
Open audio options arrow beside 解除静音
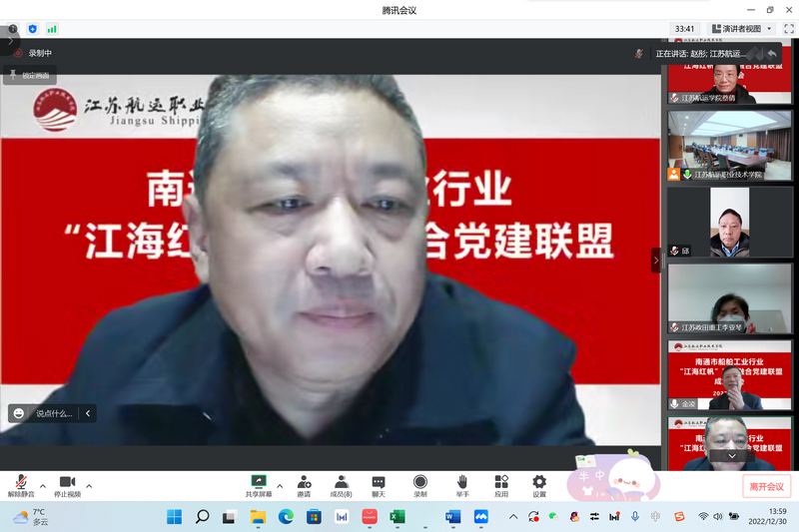[x=43, y=486]
